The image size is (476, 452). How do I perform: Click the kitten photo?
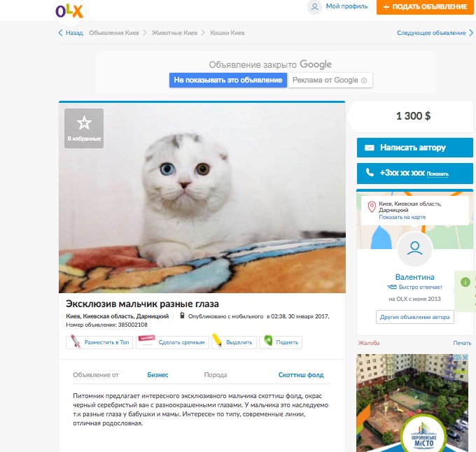(x=202, y=198)
